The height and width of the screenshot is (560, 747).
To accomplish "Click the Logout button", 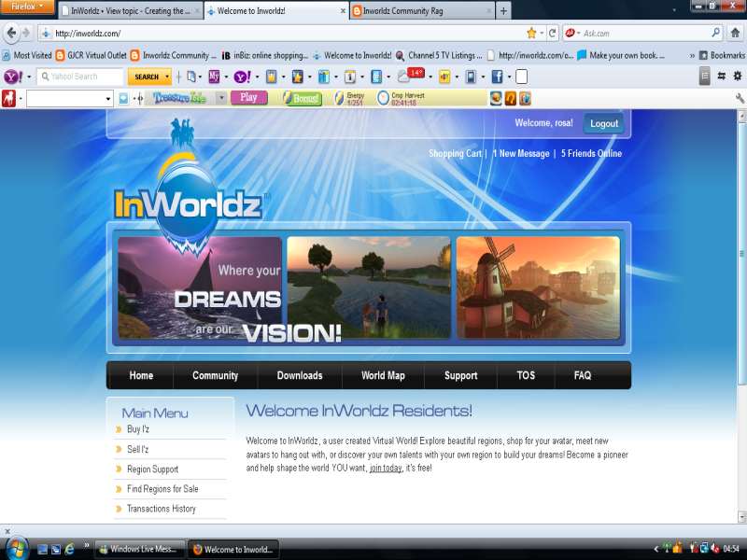I will click(604, 123).
